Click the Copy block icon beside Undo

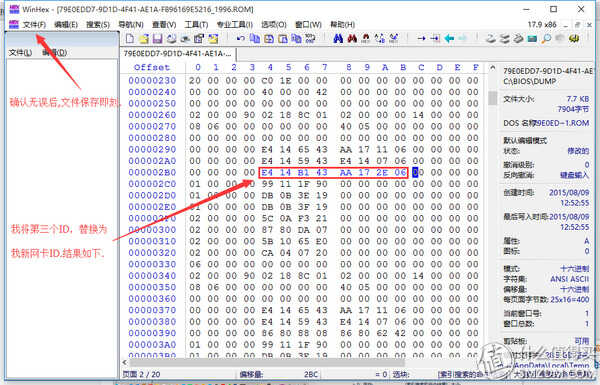click(x=254, y=38)
